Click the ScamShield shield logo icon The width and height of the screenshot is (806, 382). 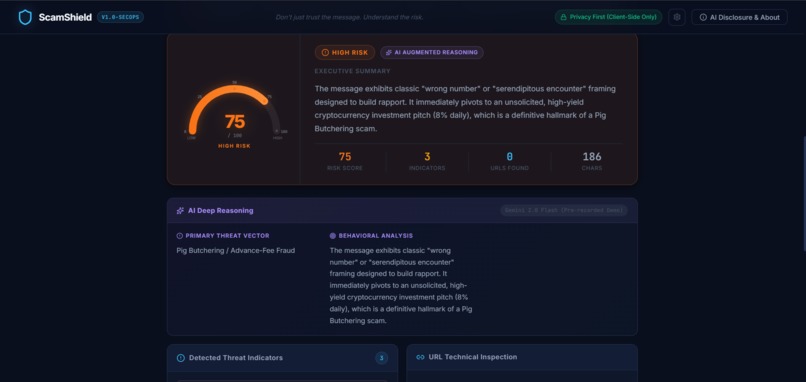point(25,17)
